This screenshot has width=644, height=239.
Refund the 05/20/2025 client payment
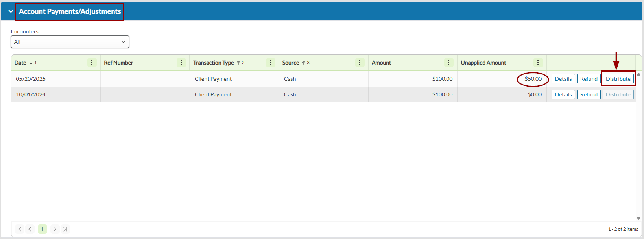589,79
